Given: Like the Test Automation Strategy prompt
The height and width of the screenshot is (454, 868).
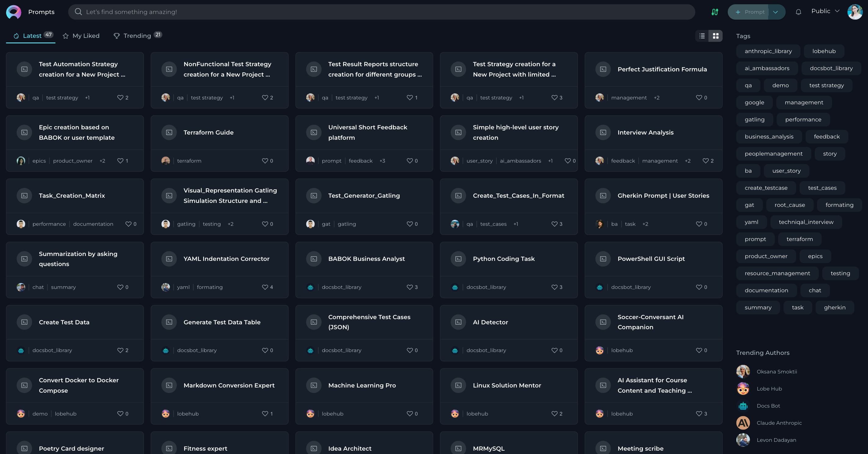Looking at the screenshot, I should click(x=120, y=98).
